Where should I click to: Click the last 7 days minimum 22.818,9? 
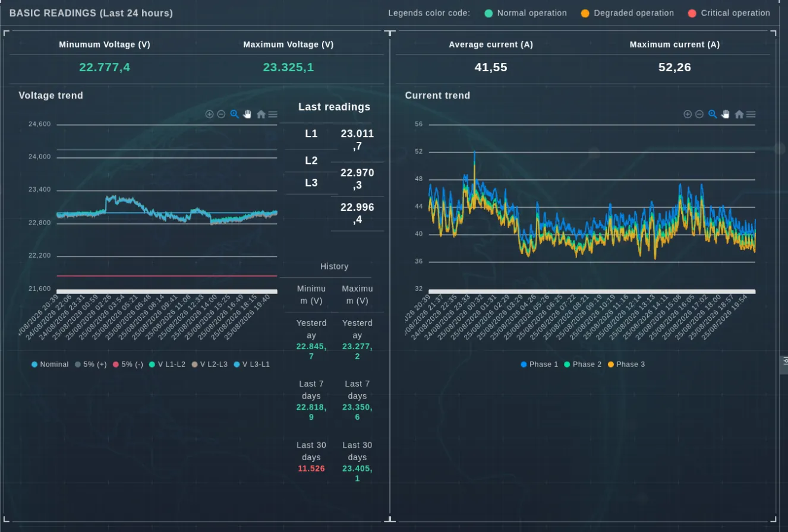pos(311,412)
